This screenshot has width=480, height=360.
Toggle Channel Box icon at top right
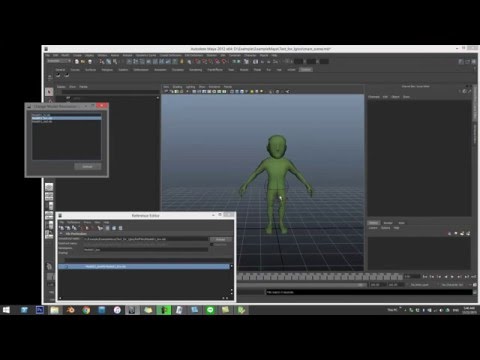click(x=474, y=62)
